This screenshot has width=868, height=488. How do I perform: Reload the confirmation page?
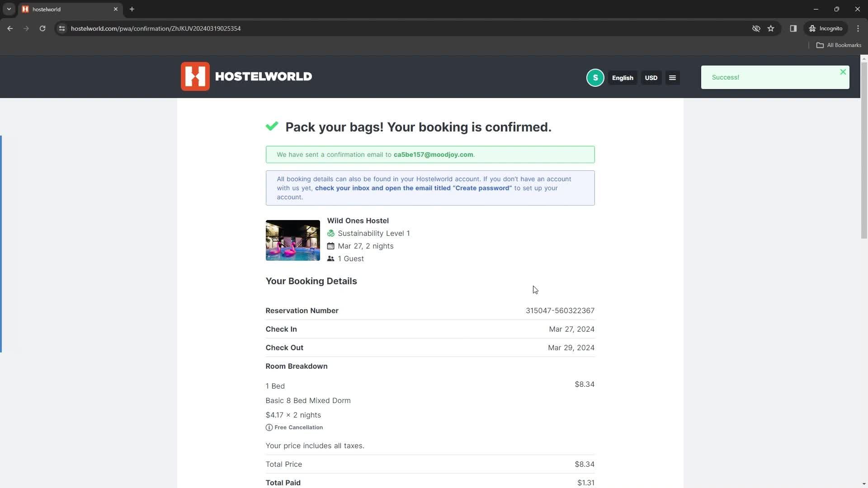tap(42, 28)
